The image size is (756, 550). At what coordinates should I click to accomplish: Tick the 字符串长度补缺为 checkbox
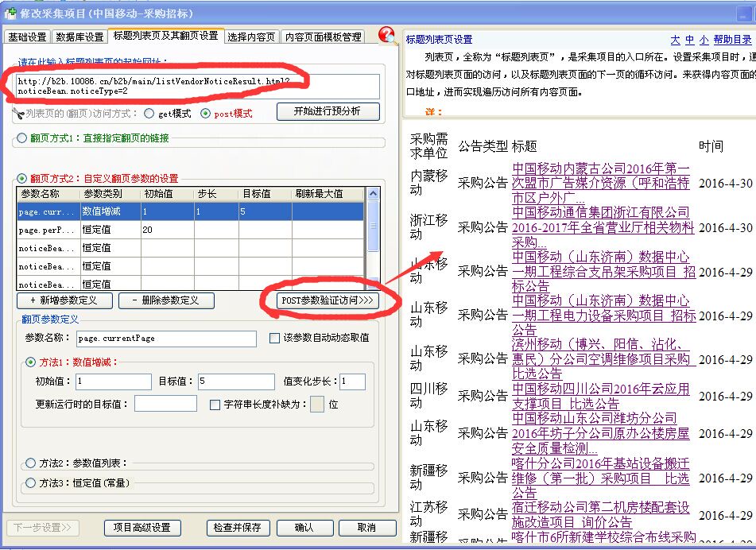click(x=215, y=405)
